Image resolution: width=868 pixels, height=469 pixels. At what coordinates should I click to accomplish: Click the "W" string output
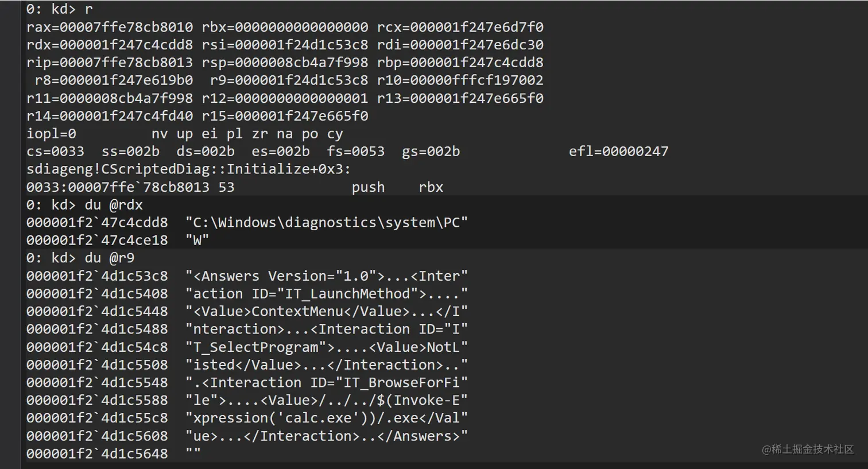tap(197, 241)
